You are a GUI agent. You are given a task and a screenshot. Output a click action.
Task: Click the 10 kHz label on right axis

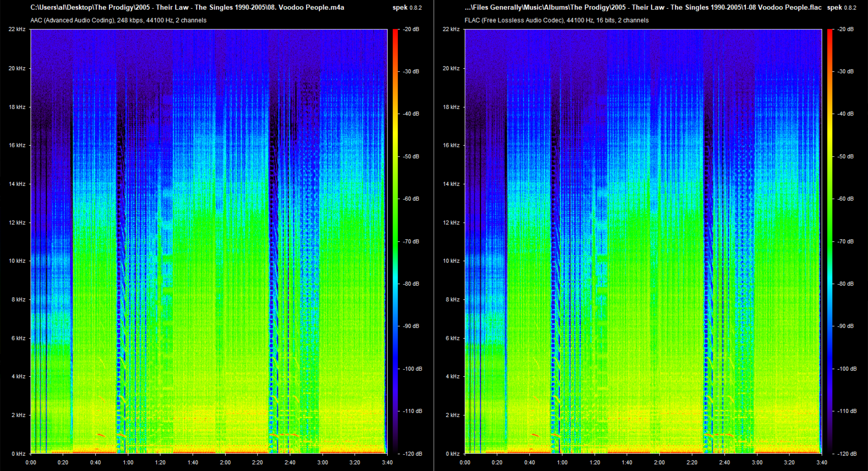pos(451,261)
